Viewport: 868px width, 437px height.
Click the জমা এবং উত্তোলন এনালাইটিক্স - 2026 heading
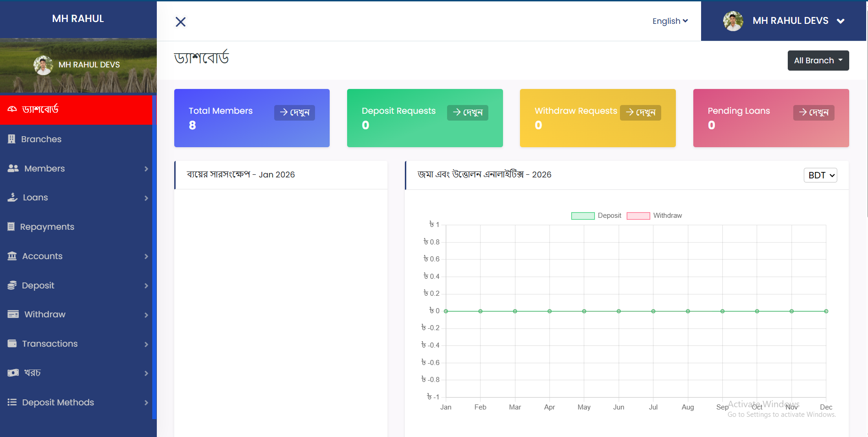pyautogui.click(x=484, y=175)
